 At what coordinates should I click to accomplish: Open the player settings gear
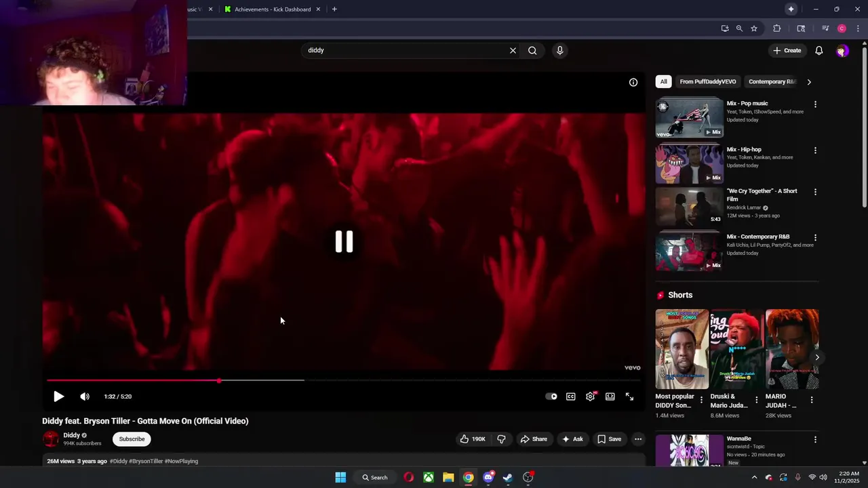591,396
